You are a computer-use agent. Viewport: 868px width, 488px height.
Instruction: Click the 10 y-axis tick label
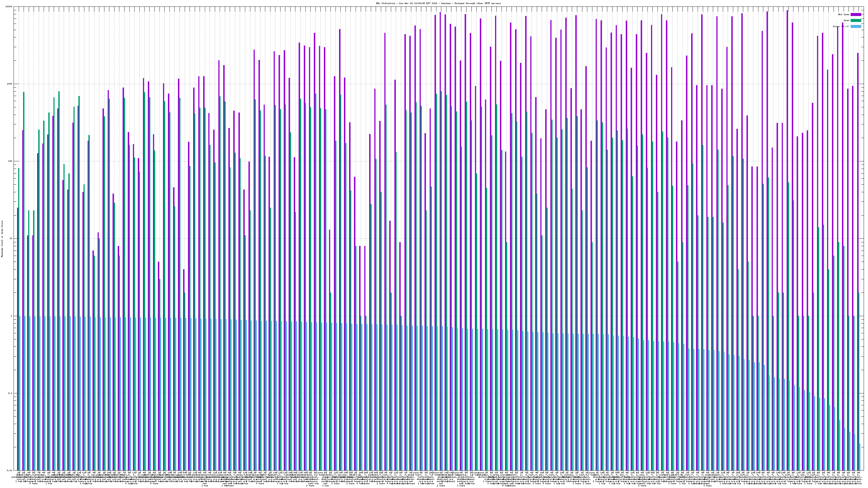click(x=11, y=239)
